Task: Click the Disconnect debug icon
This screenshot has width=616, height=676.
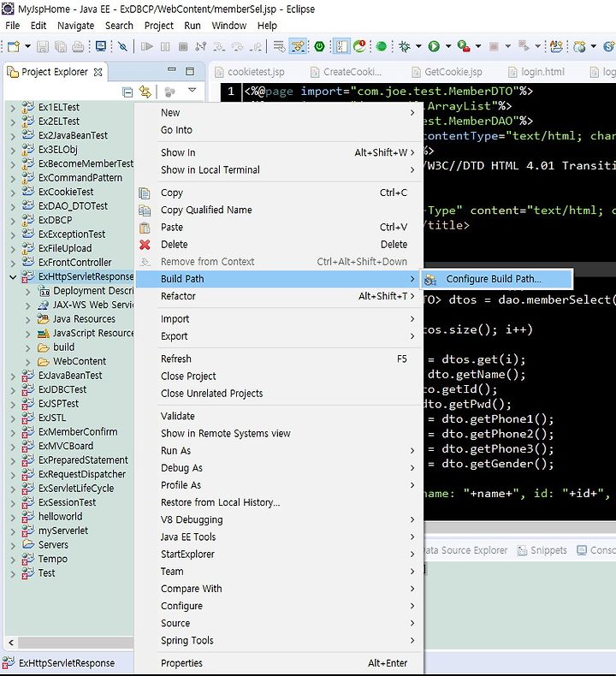Action: [x=201, y=46]
